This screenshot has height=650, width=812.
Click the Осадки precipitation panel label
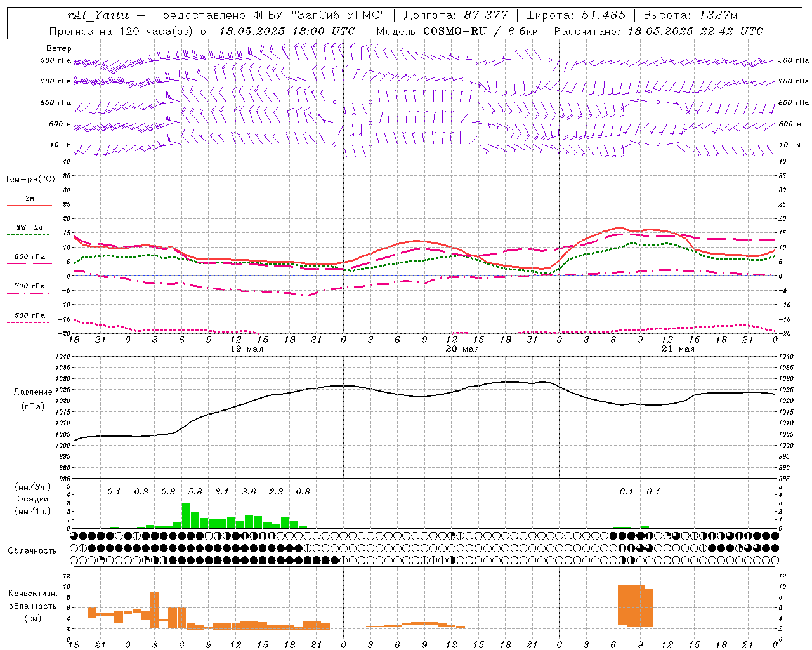[32, 499]
